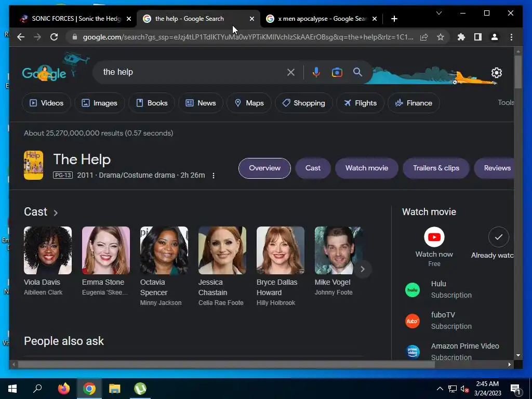
Task: Close the SONIC FORCES tab
Action: click(129, 19)
